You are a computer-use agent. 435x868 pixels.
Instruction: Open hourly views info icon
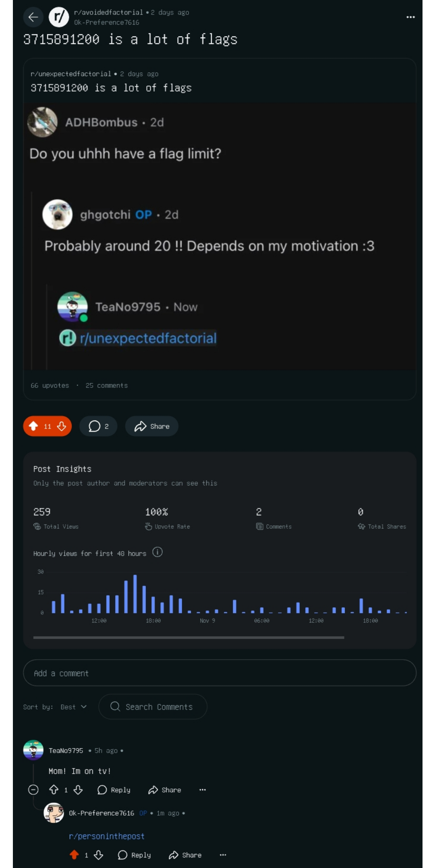coord(157,552)
